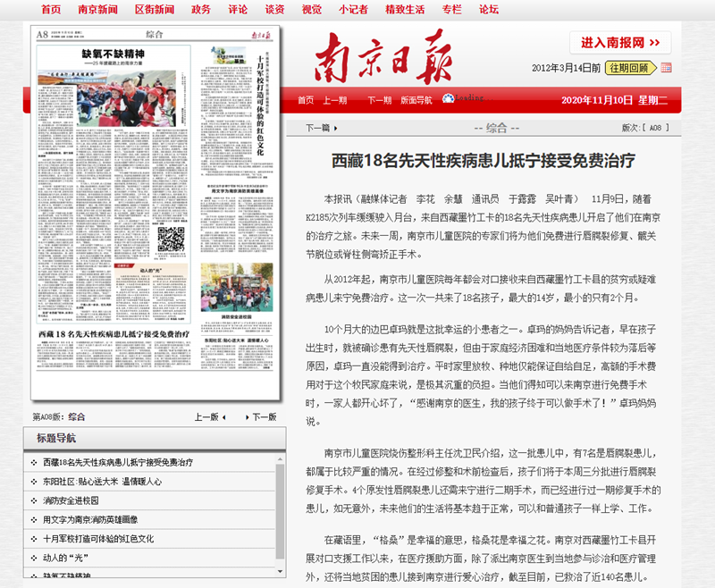Click the scrollbar down arrow in 标题导航 list
715x588 pixels.
point(280,572)
